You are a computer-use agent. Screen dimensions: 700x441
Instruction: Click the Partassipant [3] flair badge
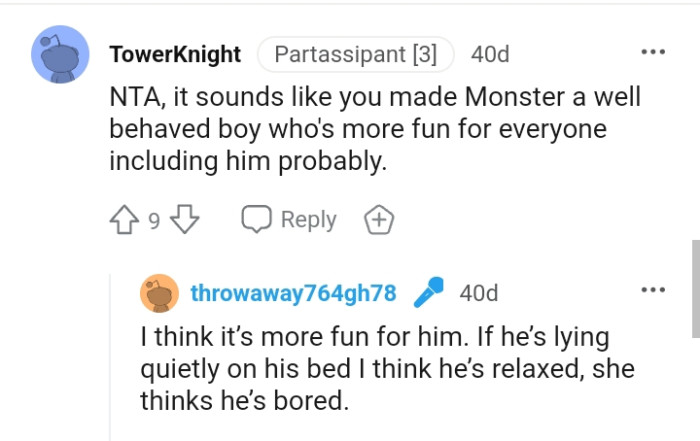[355, 54]
